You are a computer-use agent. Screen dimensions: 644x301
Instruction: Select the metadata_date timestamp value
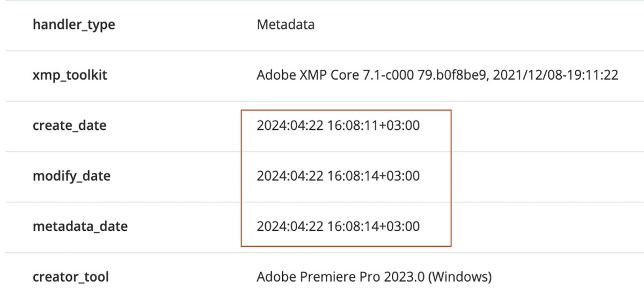[x=338, y=226]
